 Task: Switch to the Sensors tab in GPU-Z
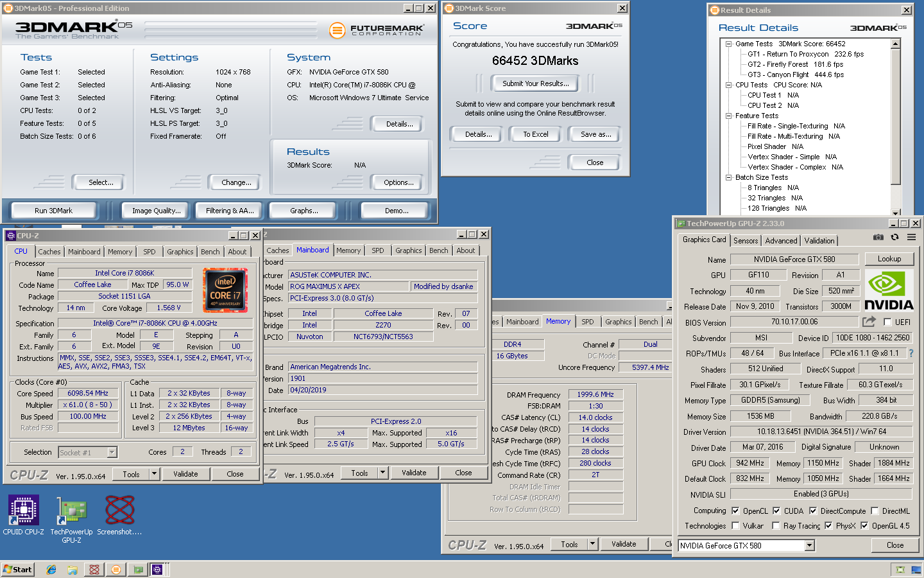pos(746,241)
